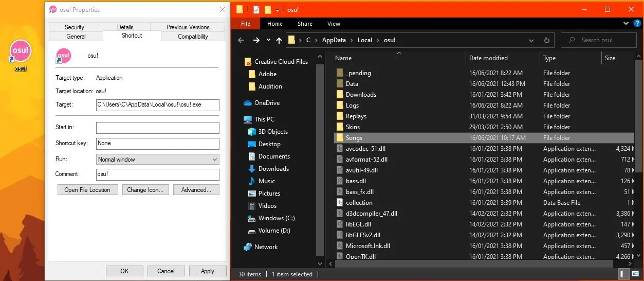
Task: Open Music in navigation pane
Action: pos(262,181)
